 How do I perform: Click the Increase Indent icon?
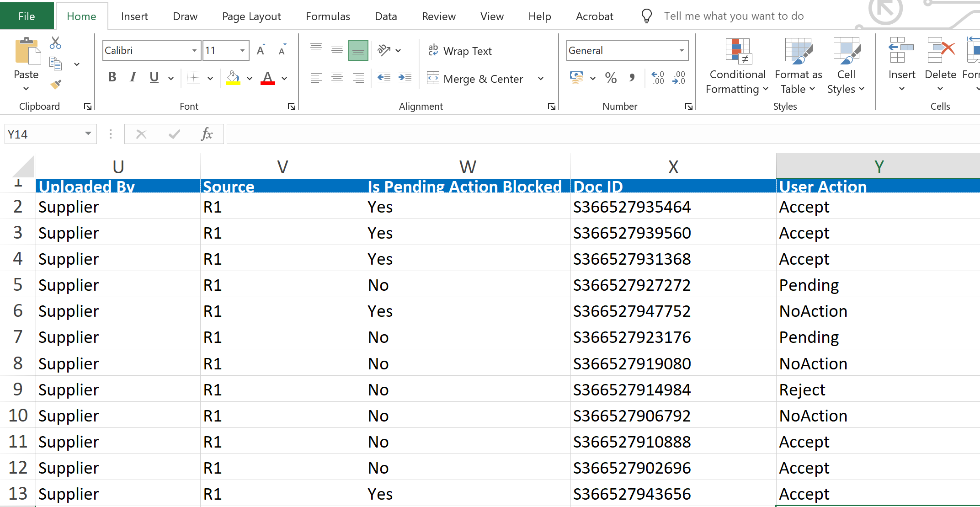pyautogui.click(x=405, y=78)
